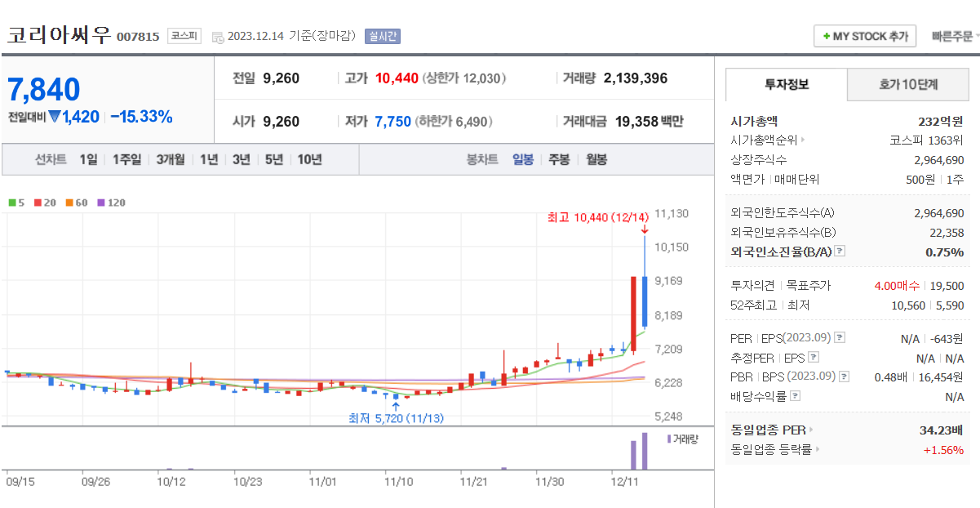Click the help icon next to 추정PER EPS
Image resolution: width=980 pixels, height=508 pixels.
pyautogui.click(x=813, y=358)
